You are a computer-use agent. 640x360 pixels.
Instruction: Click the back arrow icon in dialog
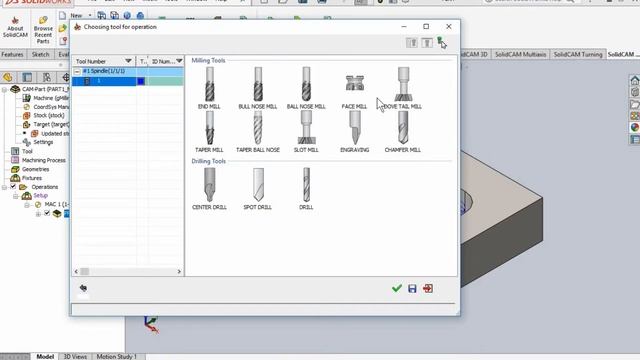[83, 288]
